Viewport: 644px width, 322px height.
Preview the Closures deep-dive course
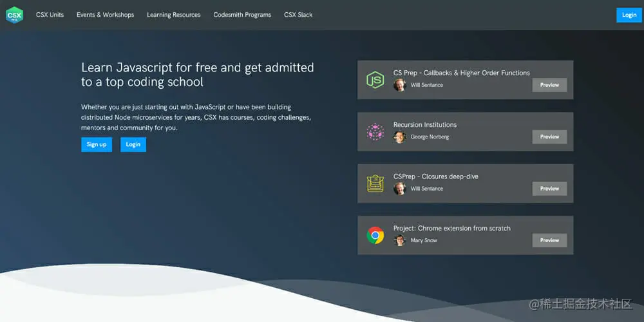pyautogui.click(x=549, y=189)
